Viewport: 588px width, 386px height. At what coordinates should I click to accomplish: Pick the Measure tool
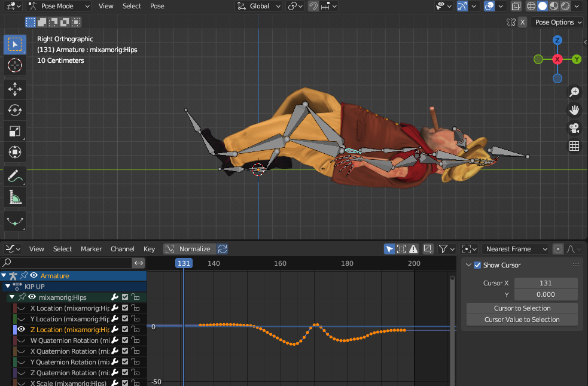[x=15, y=197]
